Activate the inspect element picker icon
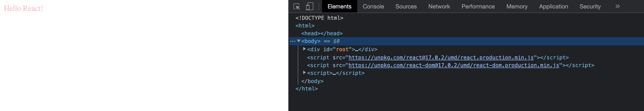 click(x=297, y=7)
